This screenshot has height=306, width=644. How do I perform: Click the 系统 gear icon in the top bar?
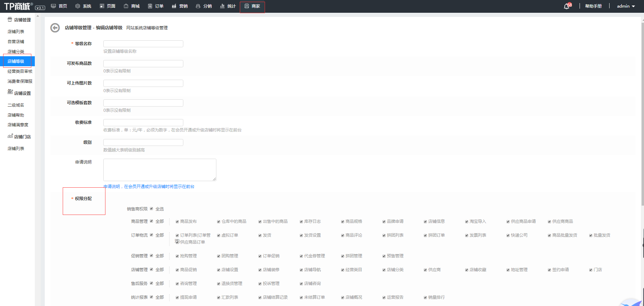click(78, 6)
